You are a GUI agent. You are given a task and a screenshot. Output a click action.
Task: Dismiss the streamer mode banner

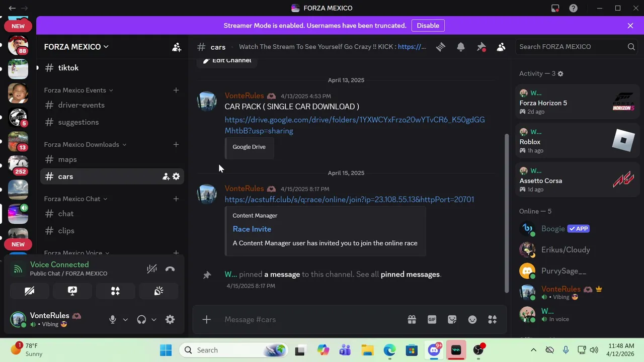point(630,26)
